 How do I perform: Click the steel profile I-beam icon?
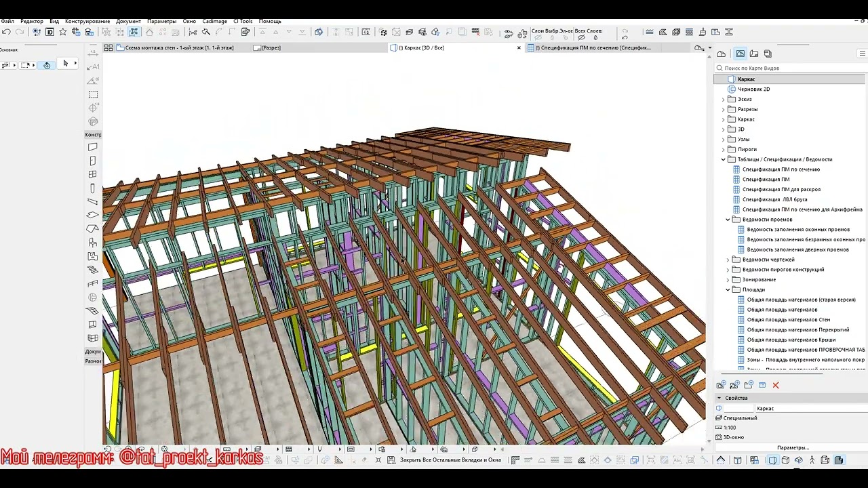coord(730,32)
